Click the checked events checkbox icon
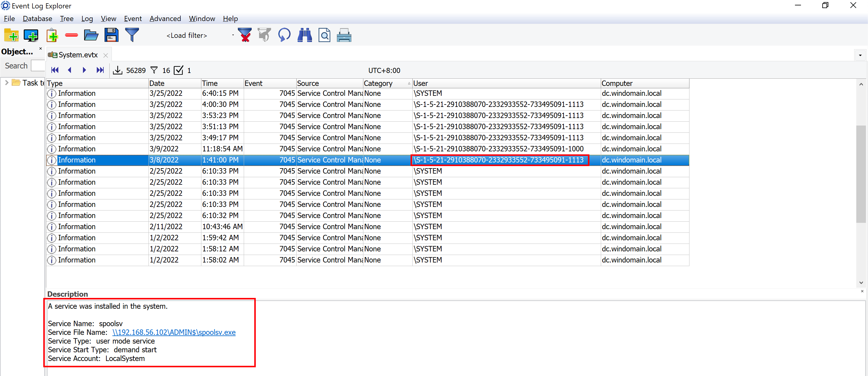The width and height of the screenshot is (868, 376). [179, 70]
